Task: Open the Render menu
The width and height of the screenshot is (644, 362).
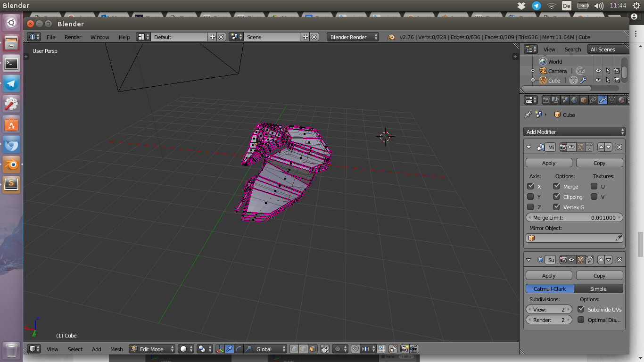Action: coord(73,37)
